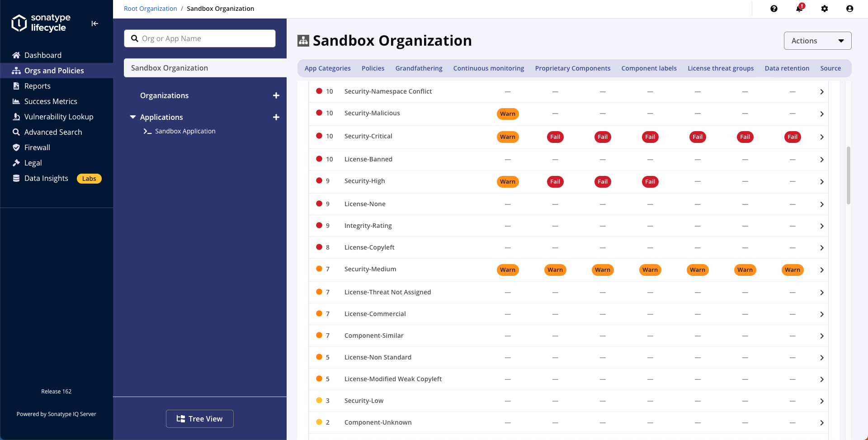Open the help question mark icon
This screenshot has width=868, height=440.
click(x=774, y=9)
